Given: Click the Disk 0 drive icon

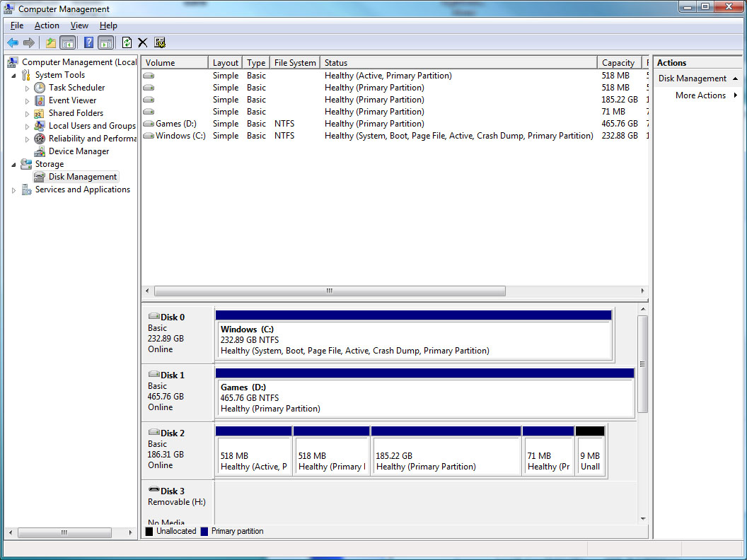Looking at the screenshot, I should [154, 316].
